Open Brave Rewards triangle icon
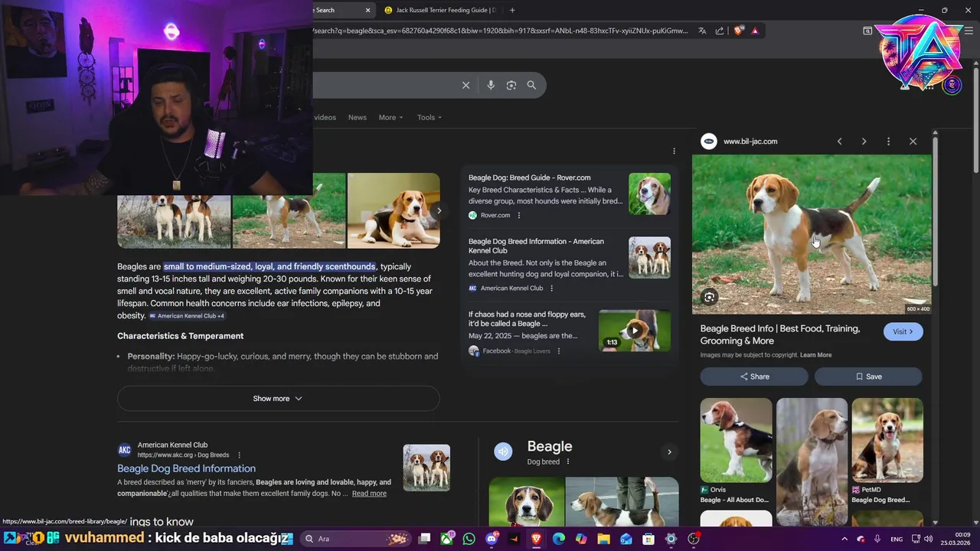This screenshot has width=980, height=551. [x=755, y=31]
